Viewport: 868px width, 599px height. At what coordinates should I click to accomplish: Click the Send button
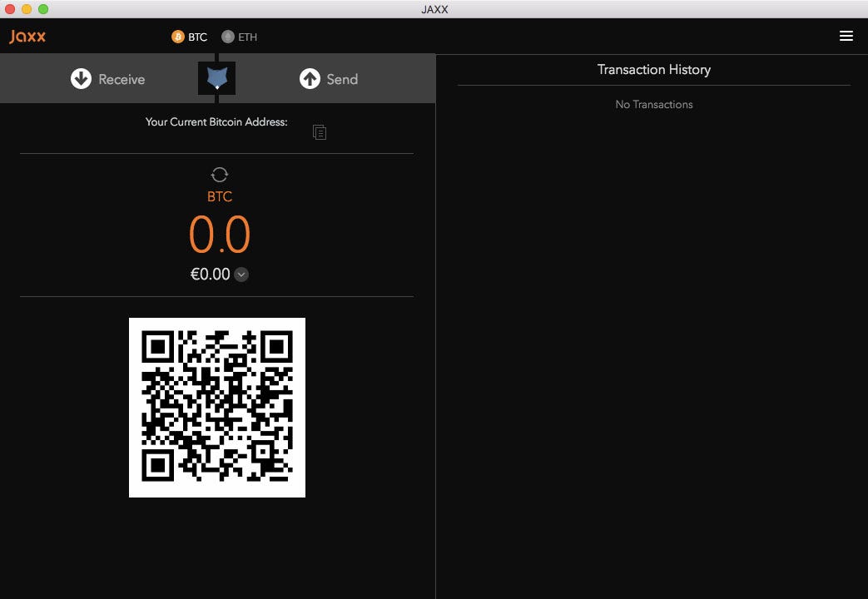(329, 78)
